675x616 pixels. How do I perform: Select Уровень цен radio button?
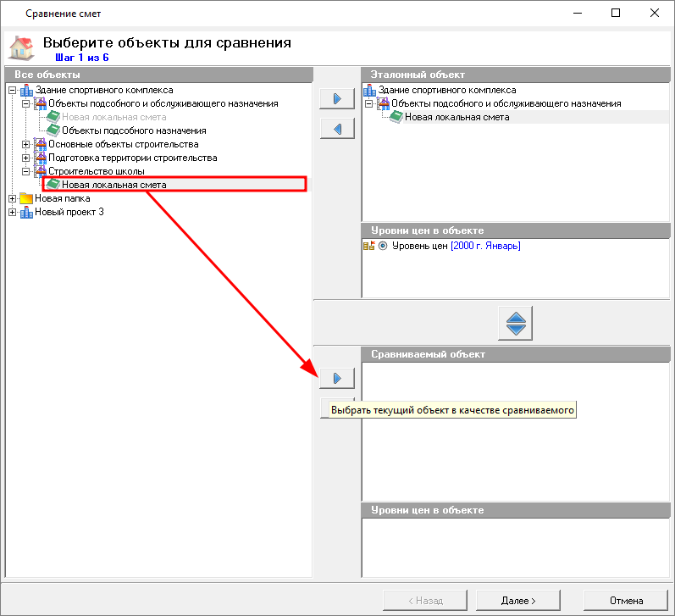coord(383,246)
